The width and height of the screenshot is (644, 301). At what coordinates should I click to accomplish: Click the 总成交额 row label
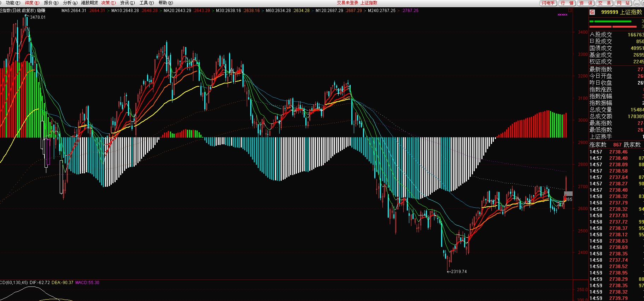[601, 116]
